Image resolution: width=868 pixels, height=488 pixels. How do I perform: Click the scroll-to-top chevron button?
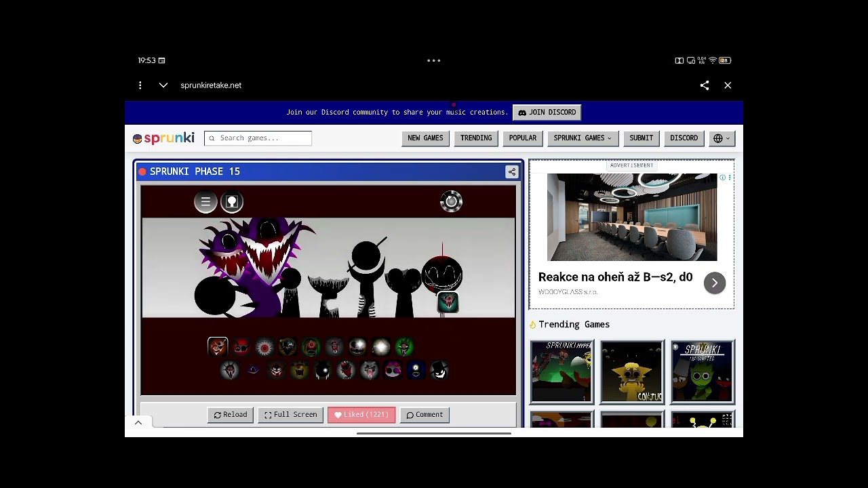tap(138, 422)
